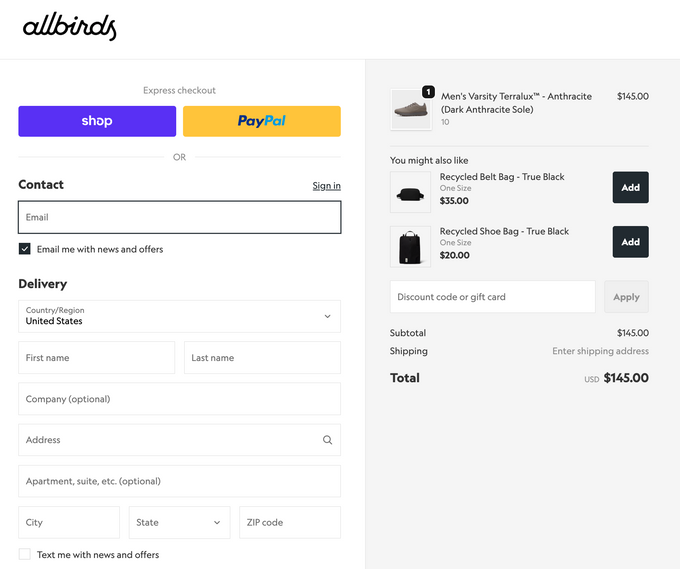Image resolution: width=680 pixels, height=569 pixels.
Task: Focus the Apartment, suite, etc. field
Action: pyautogui.click(x=180, y=481)
